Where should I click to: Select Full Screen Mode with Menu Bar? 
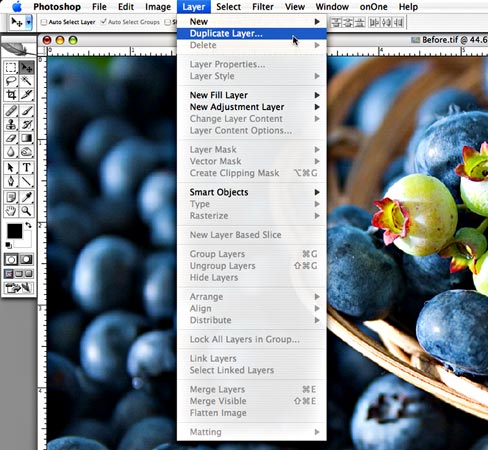pyautogui.click(x=19, y=274)
